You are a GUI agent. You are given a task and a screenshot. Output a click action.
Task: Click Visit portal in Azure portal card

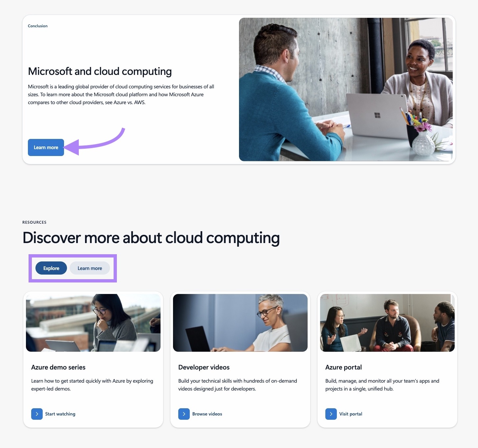pos(350,414)
